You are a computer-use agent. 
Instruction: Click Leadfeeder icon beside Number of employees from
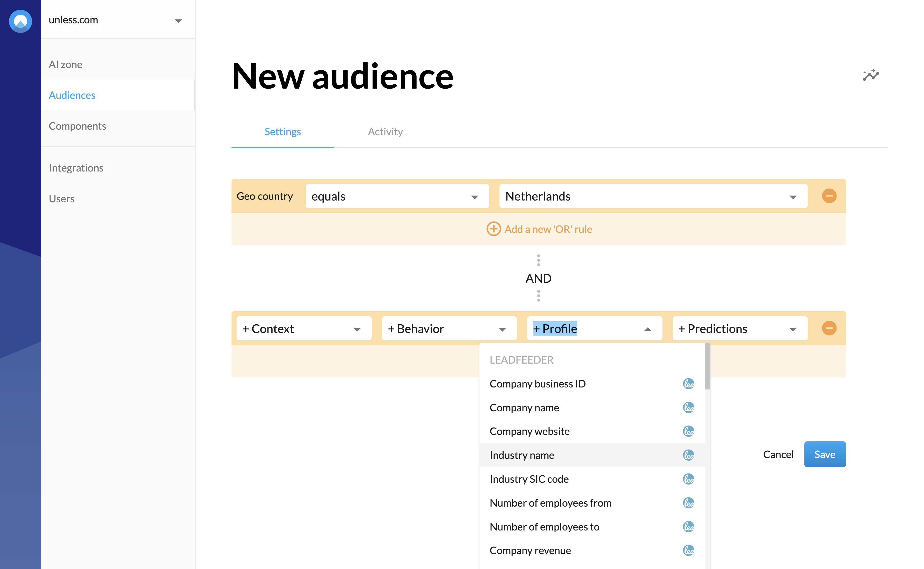(688, 503)
